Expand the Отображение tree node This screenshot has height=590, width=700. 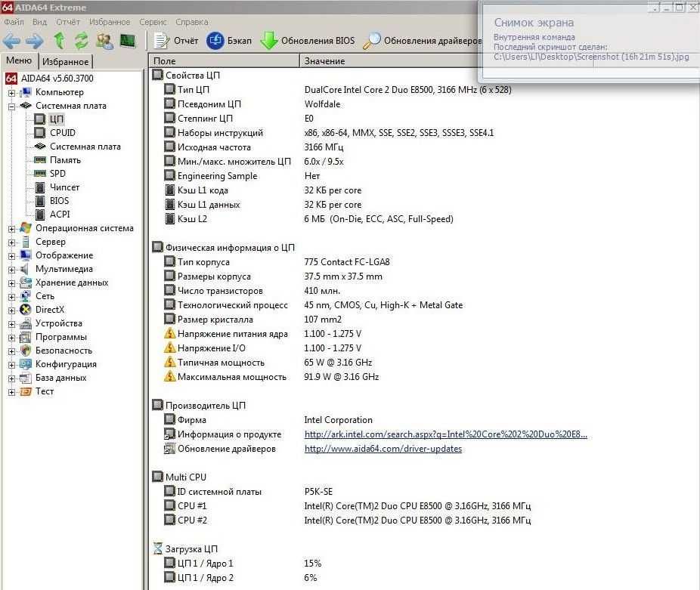(x=11, y=256)
